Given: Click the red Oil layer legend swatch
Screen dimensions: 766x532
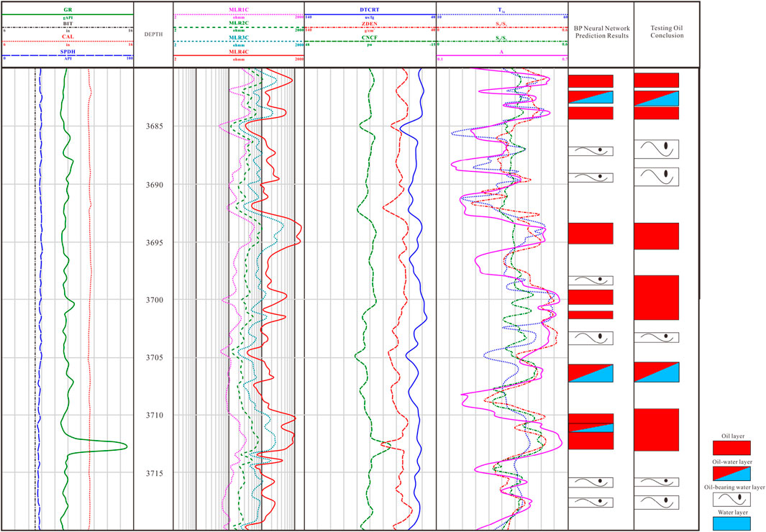Looking at the screenshot, I should pos(731,448).
